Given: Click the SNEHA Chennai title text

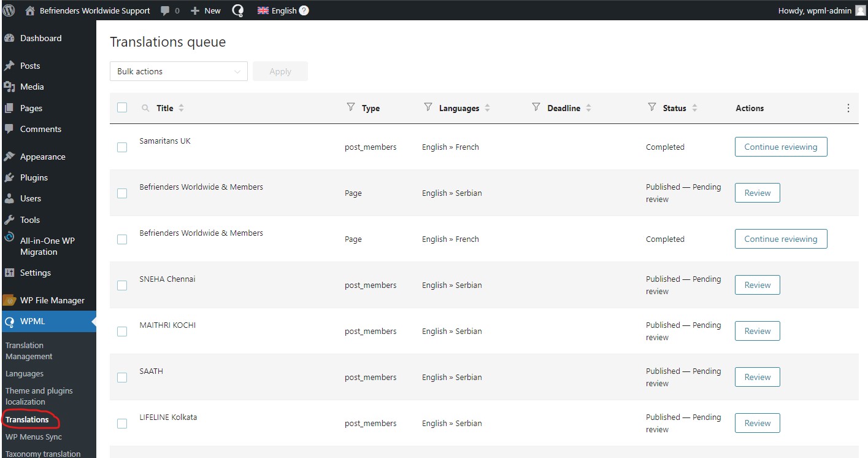Looking at the screenshot, I should click(x=167, y=279).
